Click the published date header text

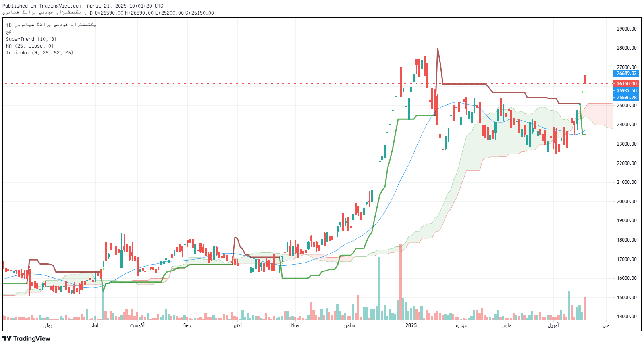pyautogui.click(x=83, y=6)
